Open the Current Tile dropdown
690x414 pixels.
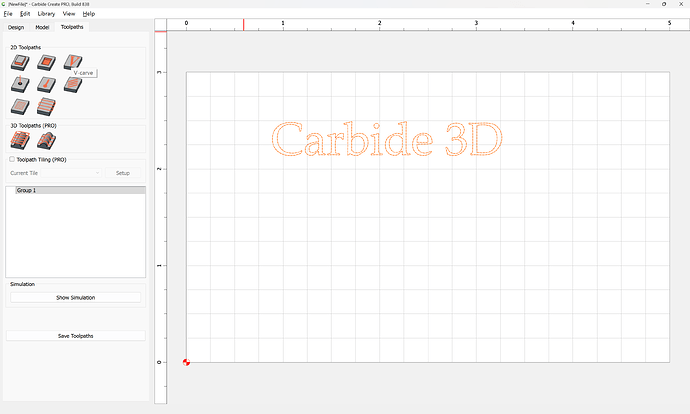click(55, 173)
